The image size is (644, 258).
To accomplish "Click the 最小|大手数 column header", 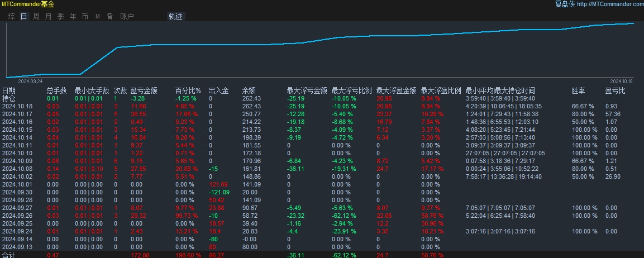I will 92,90.
